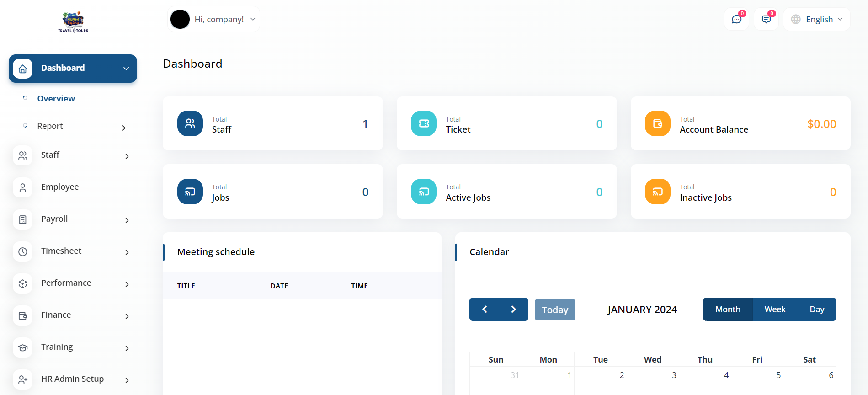This screenshot has height=395, width=868.
Task: Click the Training graduation cap icon
Action: tap(23, 347)
